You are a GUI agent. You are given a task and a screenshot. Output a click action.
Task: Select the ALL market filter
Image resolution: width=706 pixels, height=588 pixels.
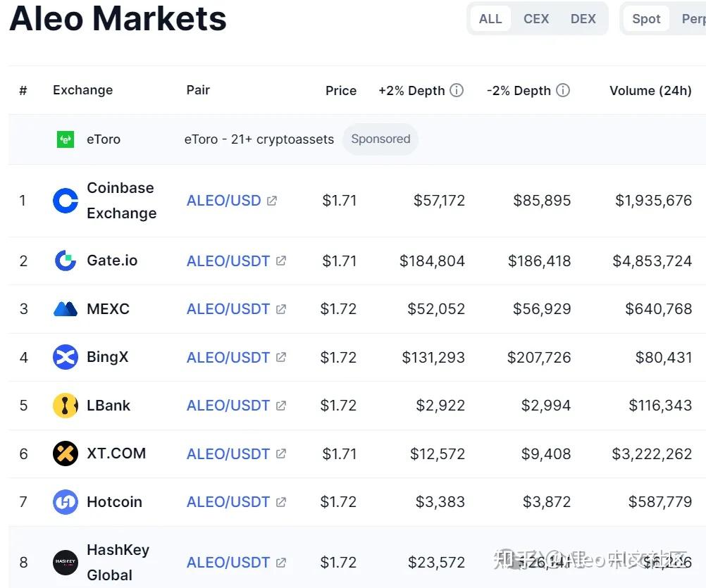pos(490,19)
